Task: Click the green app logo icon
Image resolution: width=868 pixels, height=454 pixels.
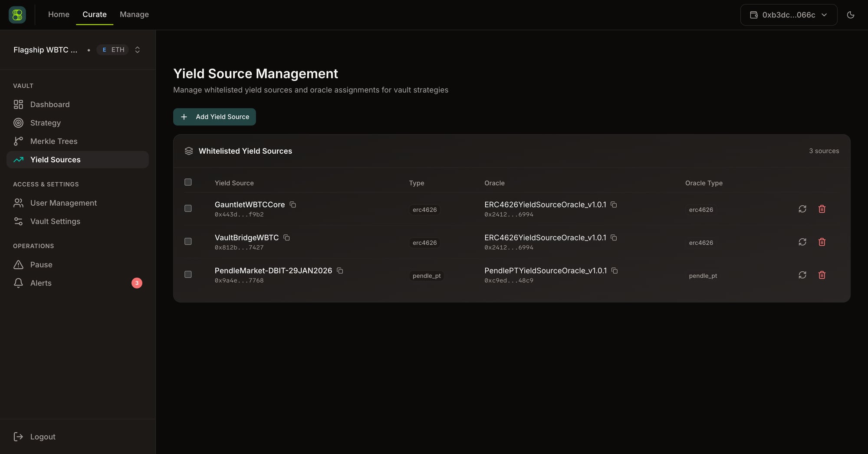Action: [17, 15]
